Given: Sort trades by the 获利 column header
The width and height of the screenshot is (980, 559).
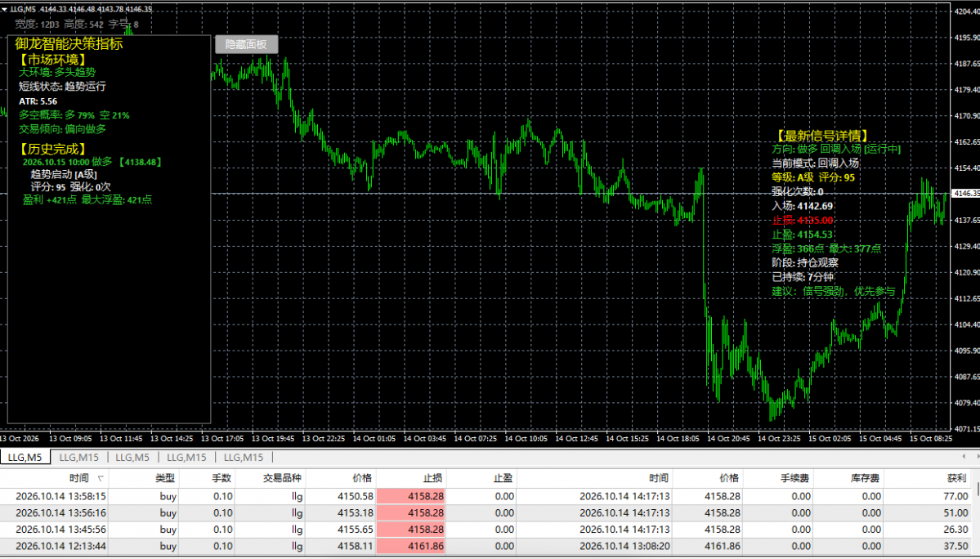Looking at the screenshot, I should point(956,478).
